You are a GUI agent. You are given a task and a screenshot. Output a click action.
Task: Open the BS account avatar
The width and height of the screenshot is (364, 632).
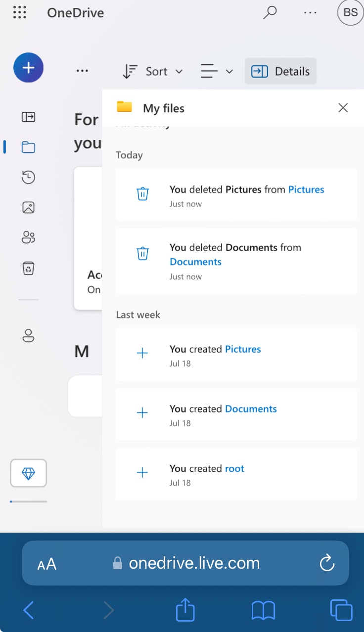[350, 12]
